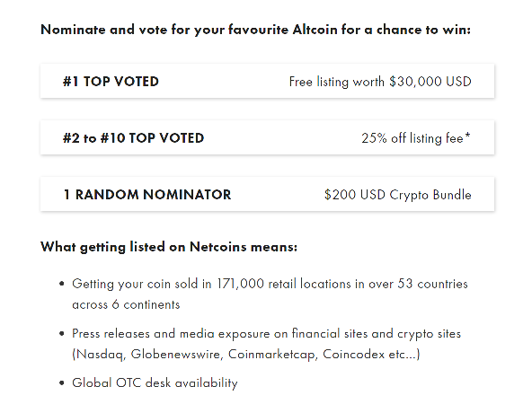Image resolution: width=532 pixels, height=413 pixels.
Task: Click the bullet point before 'Press releases'
Action: pyautogui.click(x=61, y=334)
